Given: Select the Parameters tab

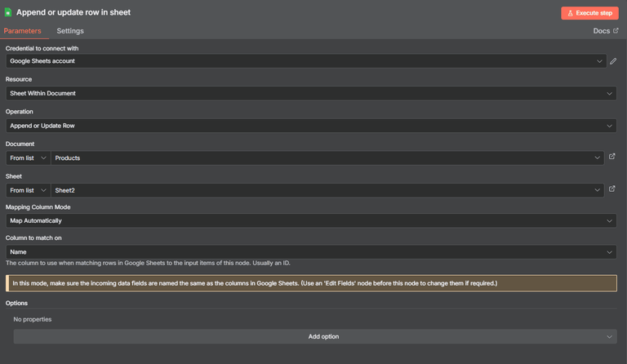Looking at the screenshot, I should point(22,31).
